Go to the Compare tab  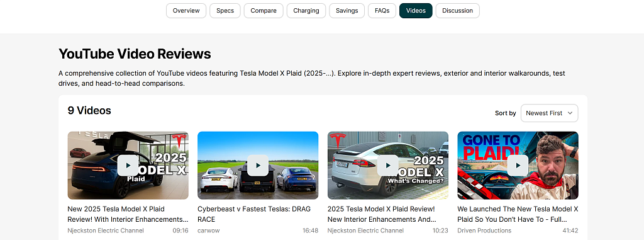click(264, 11)
